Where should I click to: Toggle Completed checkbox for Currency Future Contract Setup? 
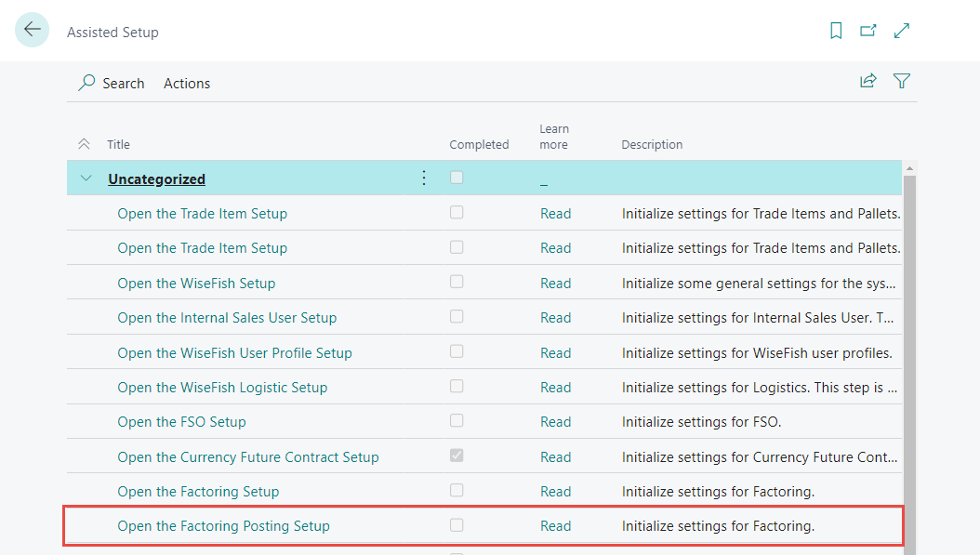[457, 456]
